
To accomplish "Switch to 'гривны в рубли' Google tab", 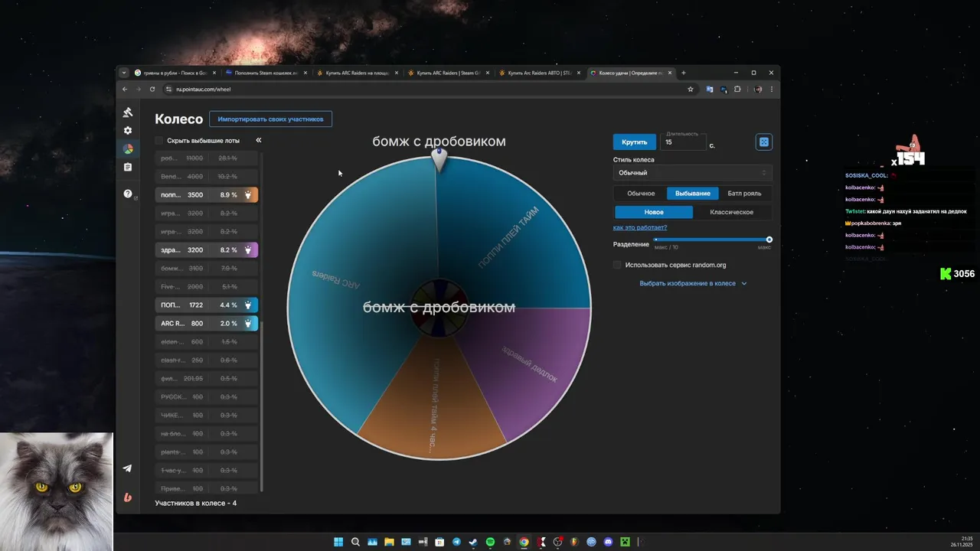I will pos(175,73).
